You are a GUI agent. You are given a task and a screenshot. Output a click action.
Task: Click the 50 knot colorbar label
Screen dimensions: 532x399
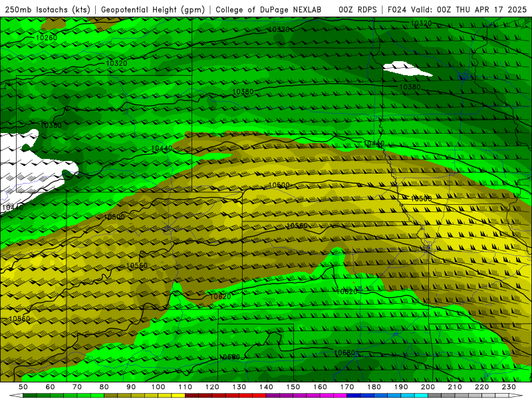tap(23, 387)
